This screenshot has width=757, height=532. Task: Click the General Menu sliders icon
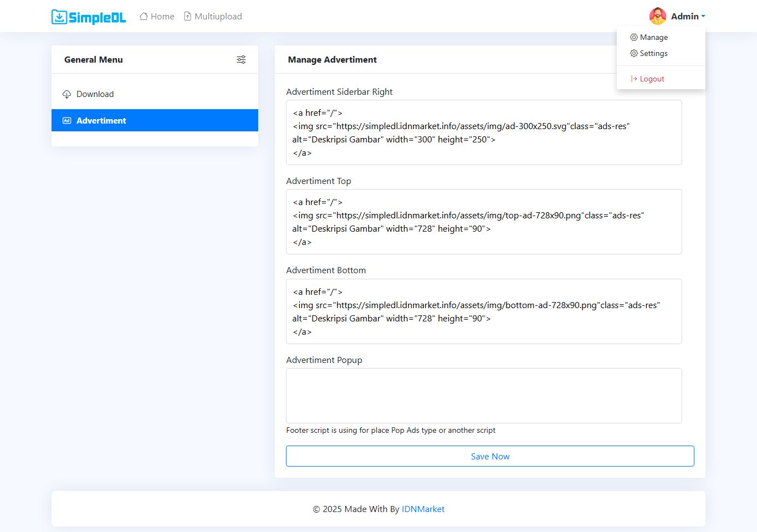(x=241, y=60)
